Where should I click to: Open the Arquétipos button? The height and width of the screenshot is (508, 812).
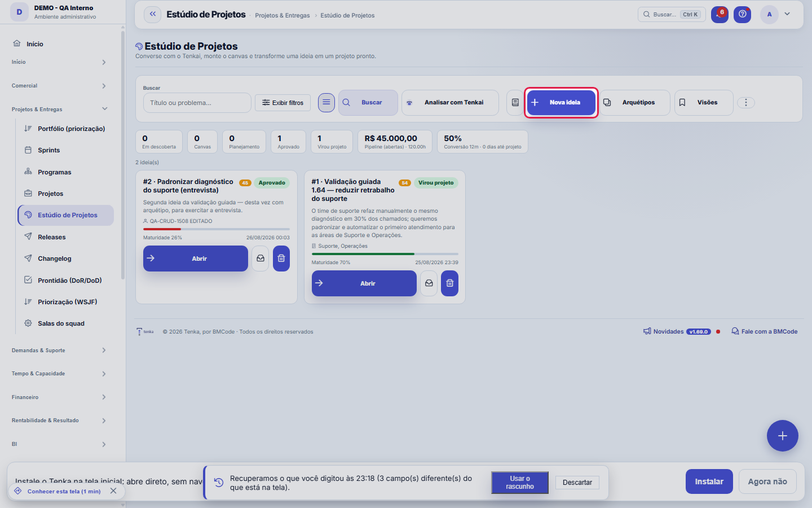(x=635, y=103)
